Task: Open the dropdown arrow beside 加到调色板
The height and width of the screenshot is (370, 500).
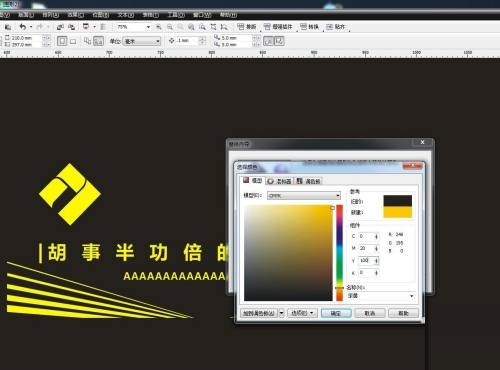Action: click(x=281, y=313)
